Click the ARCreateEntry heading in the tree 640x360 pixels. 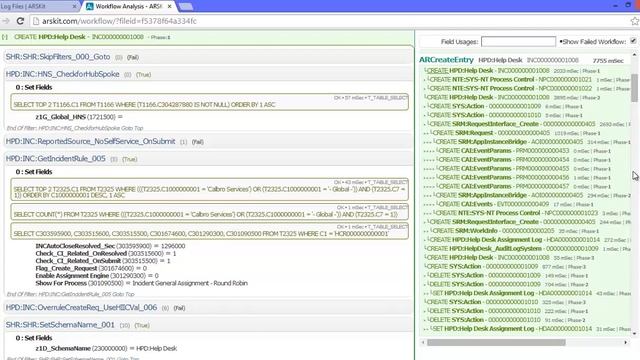[x=446, y=60]
